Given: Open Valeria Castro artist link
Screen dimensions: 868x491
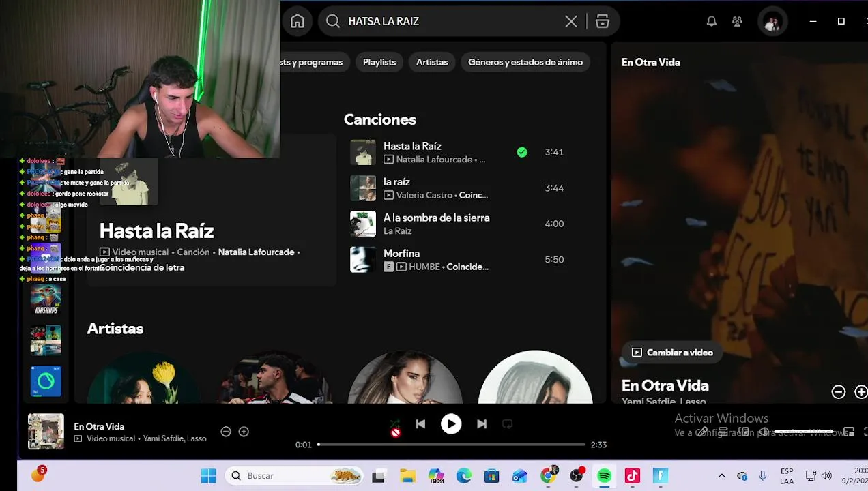Looking at the screenshot, I should pyautogui.click(x=424, y=195).
